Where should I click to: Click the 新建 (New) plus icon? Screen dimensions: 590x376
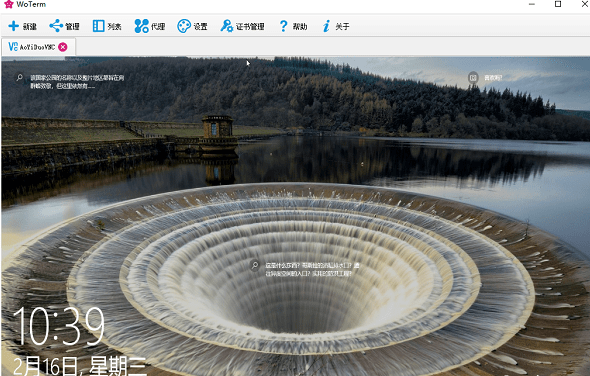[14, 26]
